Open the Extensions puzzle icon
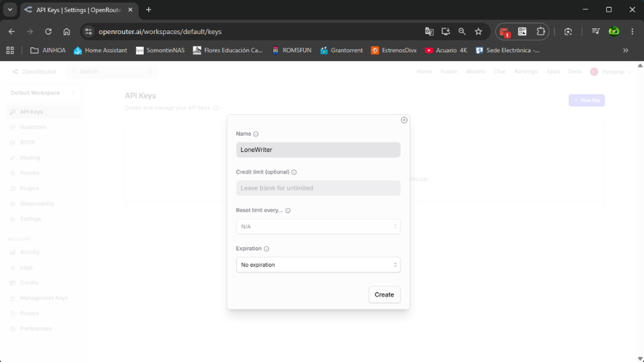Screen dimensions: 644x362 541,31
